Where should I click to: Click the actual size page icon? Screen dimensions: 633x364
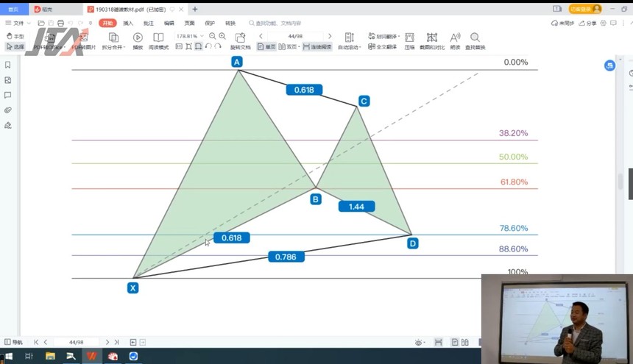[179, 47]
